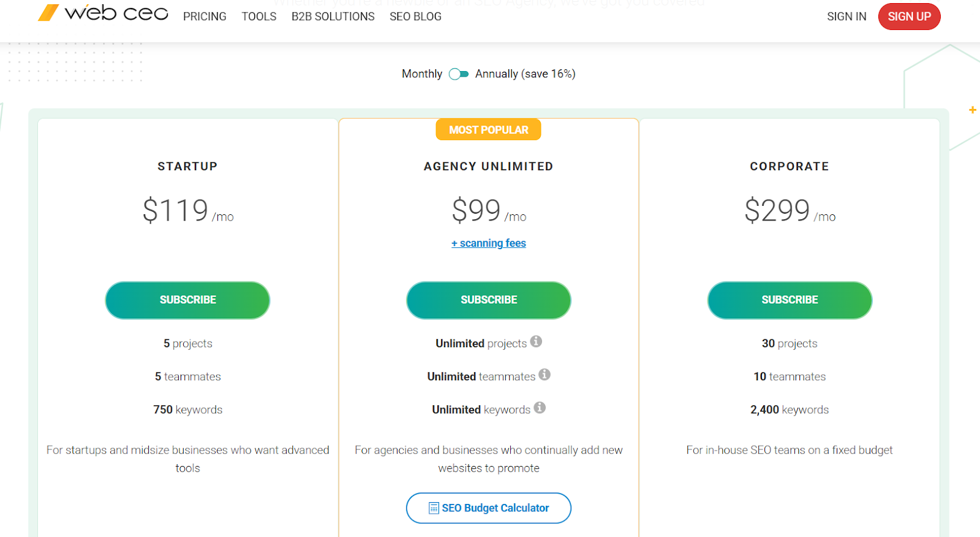Toggle Monthly/Annually billing switch
The image size is (980, 537).
click(x=459, y=74)
